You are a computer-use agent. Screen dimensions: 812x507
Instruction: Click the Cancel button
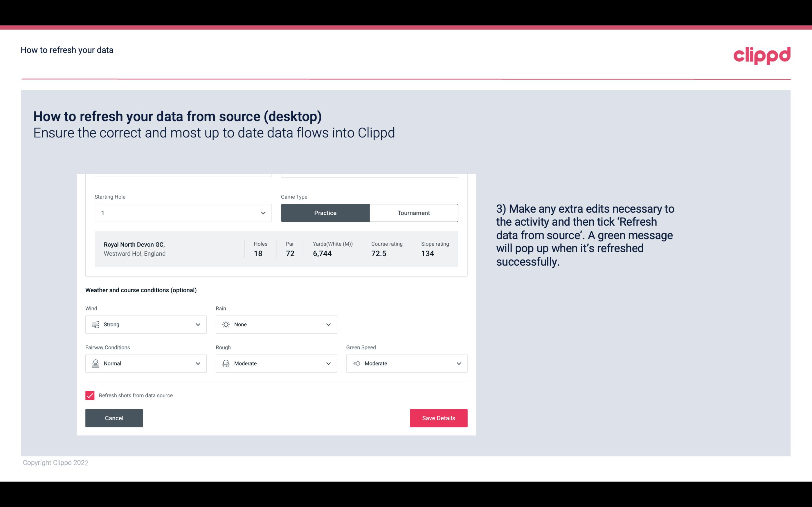[114, 418]
